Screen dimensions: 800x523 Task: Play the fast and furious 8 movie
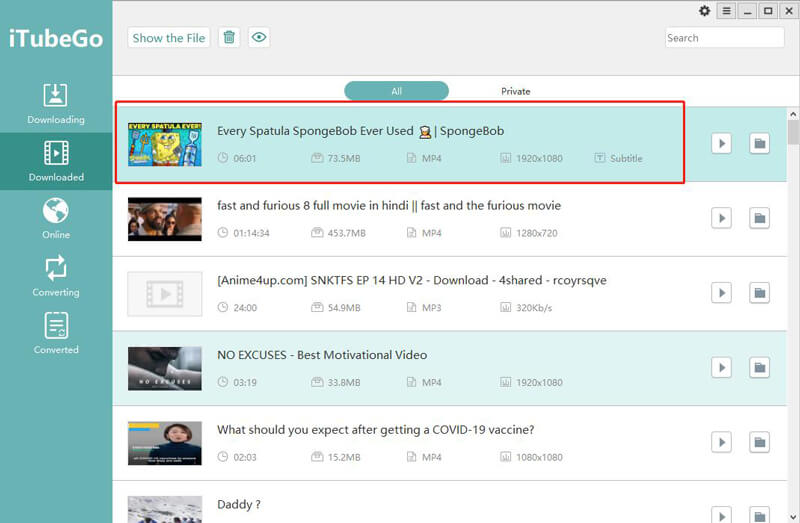(x=721, y=218)
